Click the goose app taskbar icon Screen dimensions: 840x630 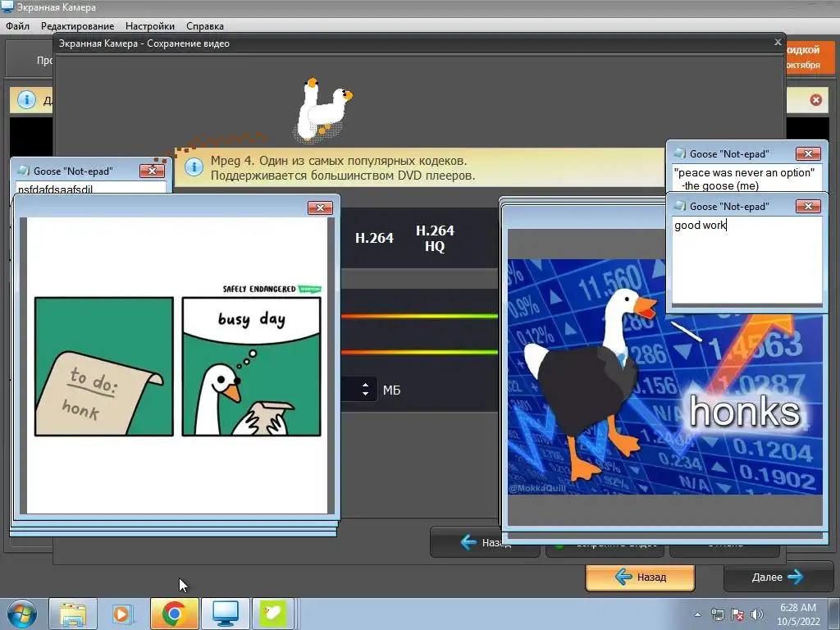(x=273, y=614)
